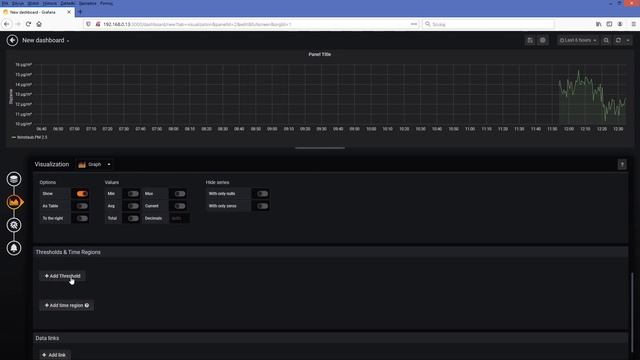Reload the page in browser
This screenshot has width=640, height=360.
click(28, 24)
